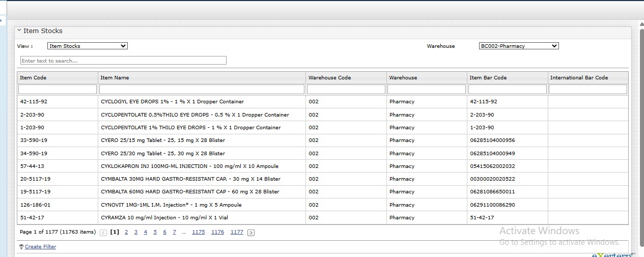
Task: Click the next page arrow in pager
Action: (x=251, y=233)
